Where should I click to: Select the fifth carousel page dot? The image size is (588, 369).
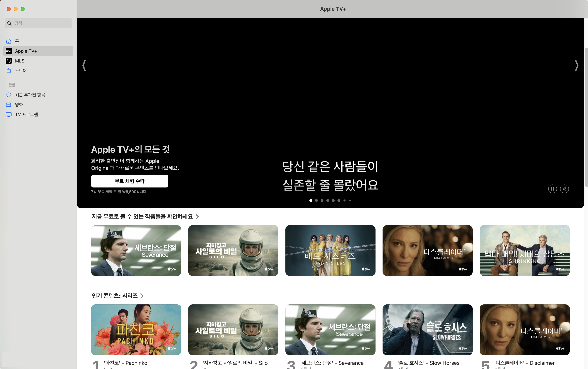pyautogui.click(x=333, y=200)
